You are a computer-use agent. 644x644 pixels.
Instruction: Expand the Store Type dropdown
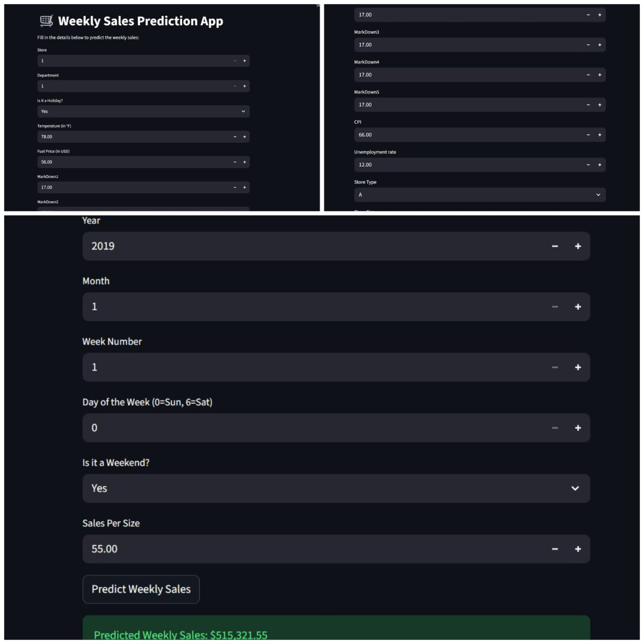(x=479, y=195)
